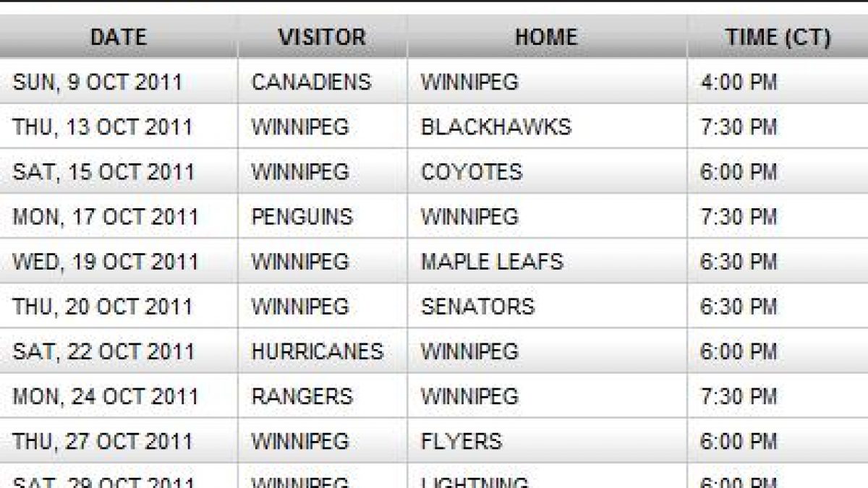Image resolution: width=868 pixels, height=488 pixels.
Task: Select the COYOTES home team entry
Action: (471, 172)
